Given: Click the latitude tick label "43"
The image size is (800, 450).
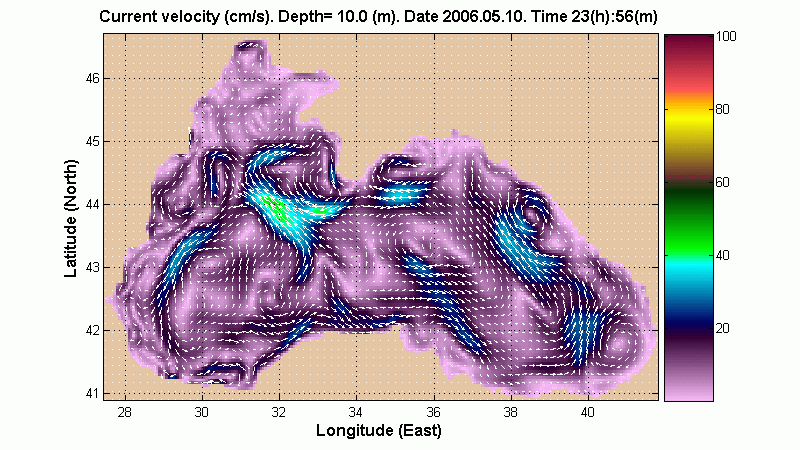Looking at the screenshot, I should point(92,267).
